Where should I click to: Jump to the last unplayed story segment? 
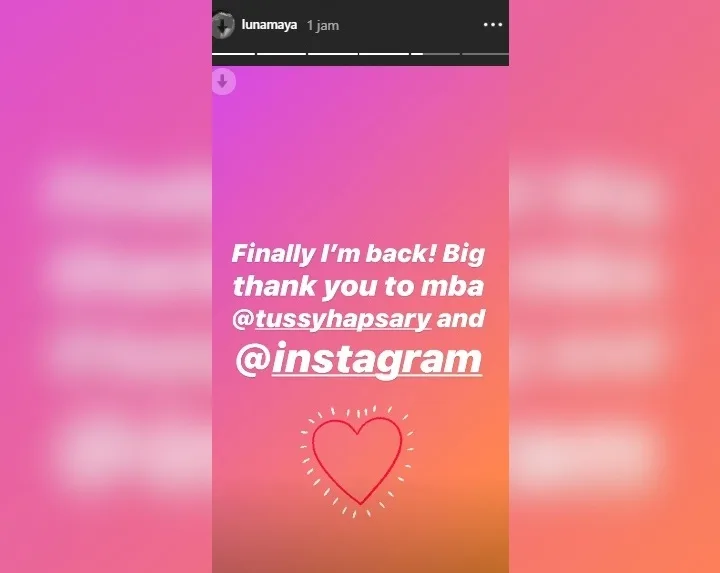point(485,54)
